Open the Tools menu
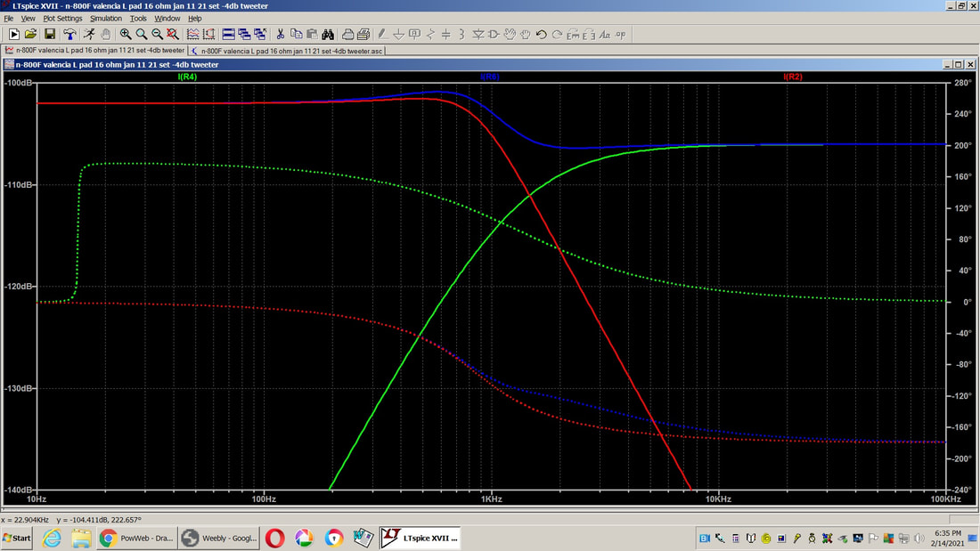The width and height of the screenshot is (980, 551). point(138,19)
